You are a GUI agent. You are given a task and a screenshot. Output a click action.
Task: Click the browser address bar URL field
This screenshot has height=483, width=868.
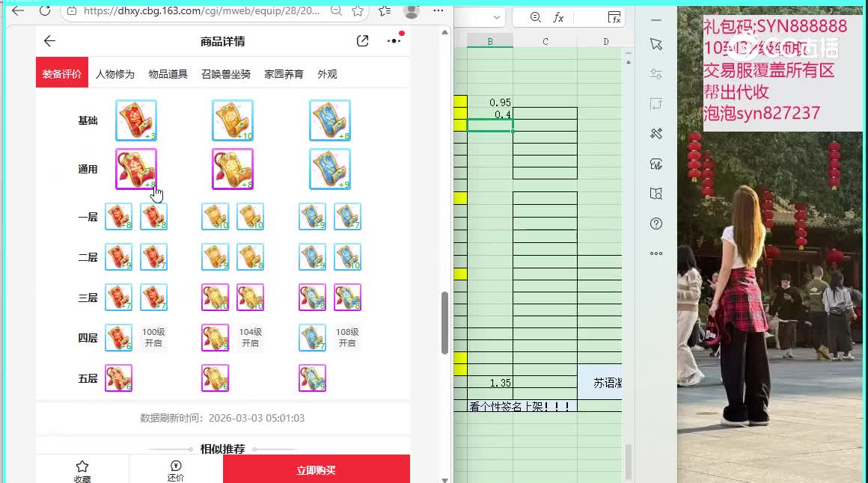click(x=202, y=10)
